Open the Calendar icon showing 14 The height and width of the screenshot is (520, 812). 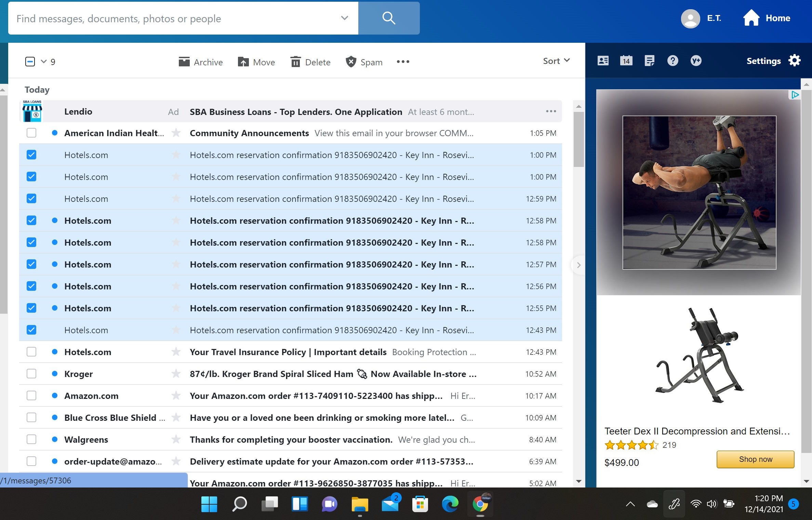(626, 61)
